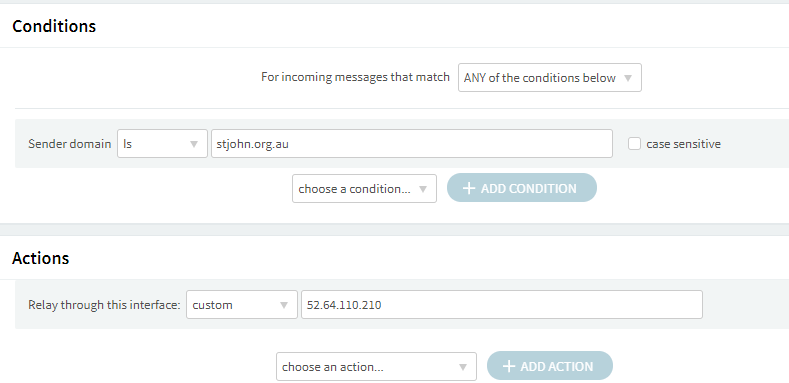Click the "Relay through this interface" label
The width and height of the screenshot is (789, 383).
pos(104,305)
